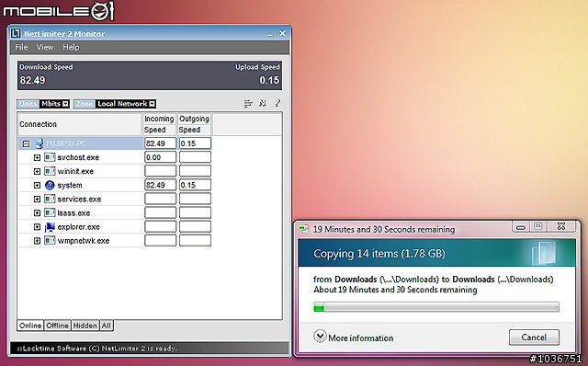The image size is (588, 366).
Task: Click system outgoing speed field 0.15
Action: pyautogui.click(x=195, y=185)
